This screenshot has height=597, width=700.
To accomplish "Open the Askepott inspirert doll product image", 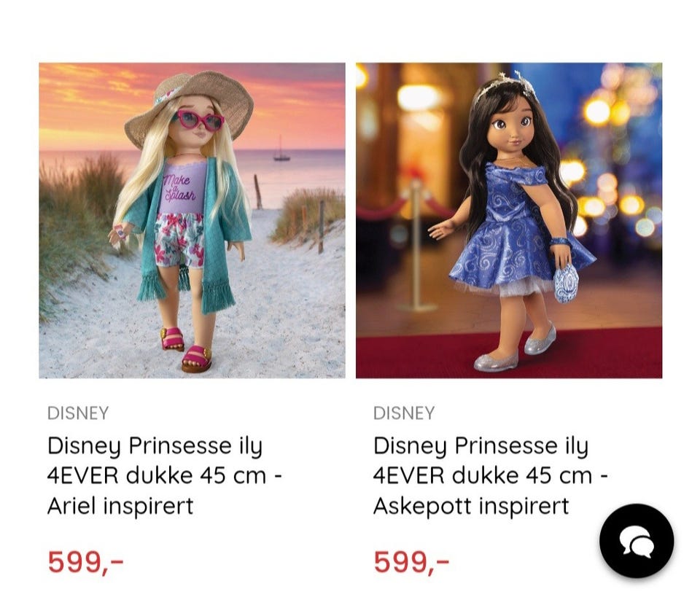I will [x=509, y=220].
